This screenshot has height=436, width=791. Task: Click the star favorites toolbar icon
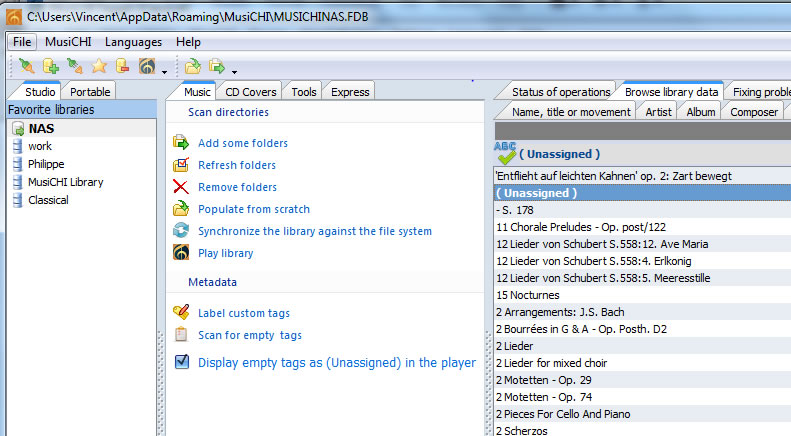99,67
